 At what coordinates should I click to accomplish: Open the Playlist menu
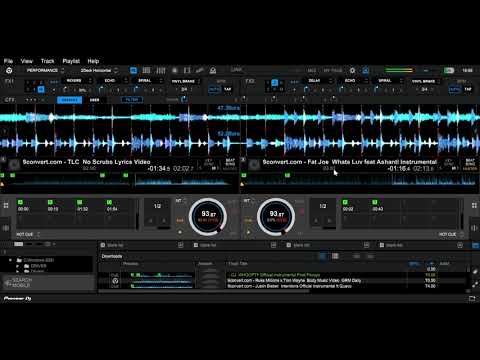tap(71, 61)
